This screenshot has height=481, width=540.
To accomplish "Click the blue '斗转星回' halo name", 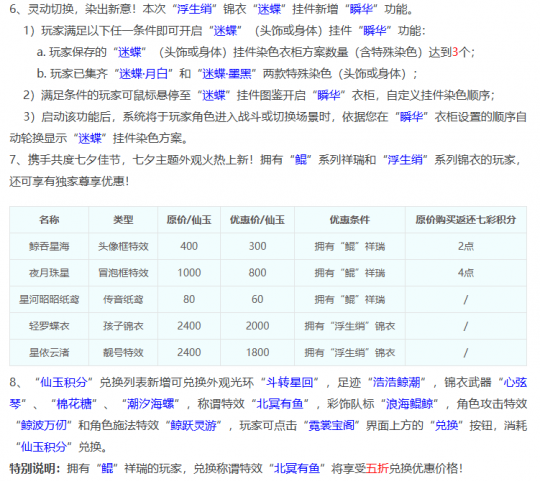I will point(290,383).
